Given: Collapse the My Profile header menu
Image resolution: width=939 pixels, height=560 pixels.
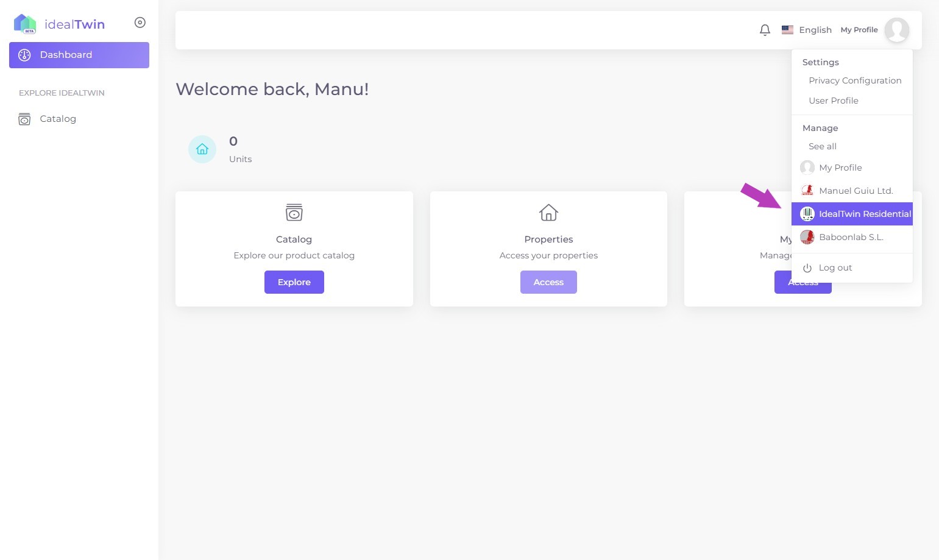Looking at the screenshot, I should coord(859,30).
